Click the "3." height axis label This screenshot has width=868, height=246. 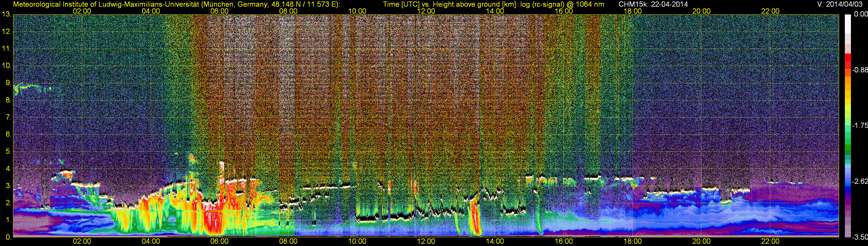click(8, 186)
